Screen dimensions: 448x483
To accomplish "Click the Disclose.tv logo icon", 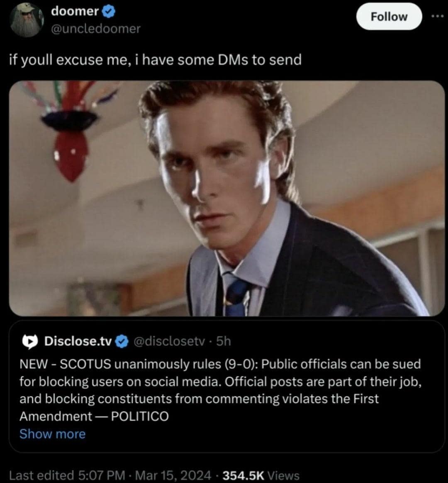I will coord(30,341).
